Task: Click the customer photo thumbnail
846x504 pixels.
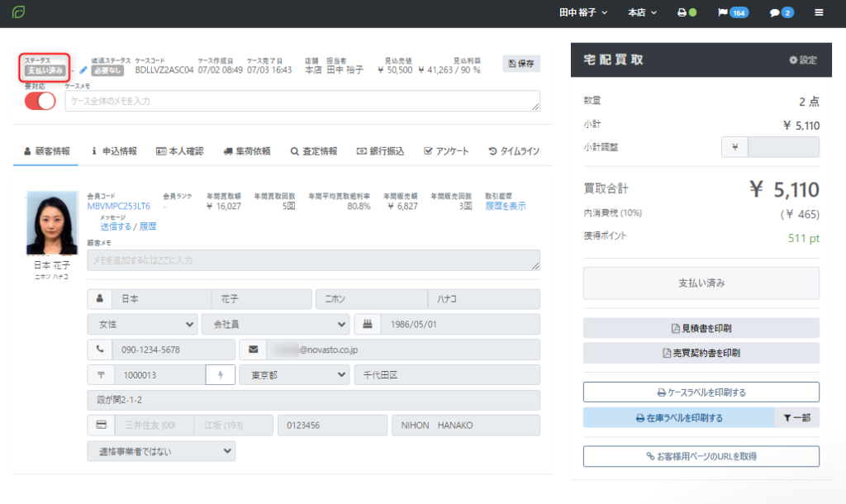Action: click(53, 223)
